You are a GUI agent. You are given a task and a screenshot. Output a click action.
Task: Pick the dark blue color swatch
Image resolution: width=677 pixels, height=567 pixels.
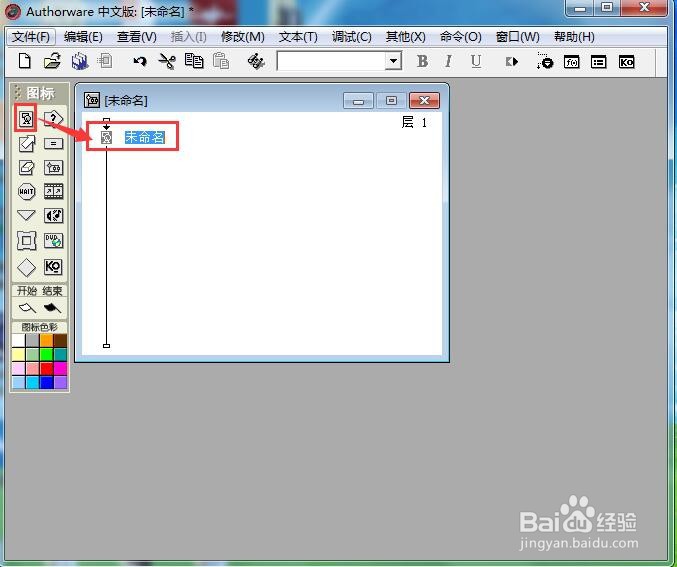pos(47,382)
